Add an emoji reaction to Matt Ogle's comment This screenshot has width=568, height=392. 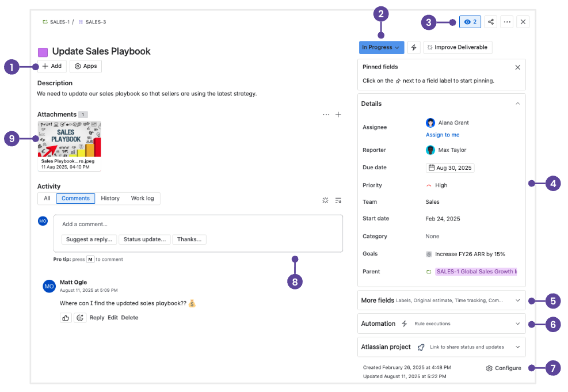80,317
